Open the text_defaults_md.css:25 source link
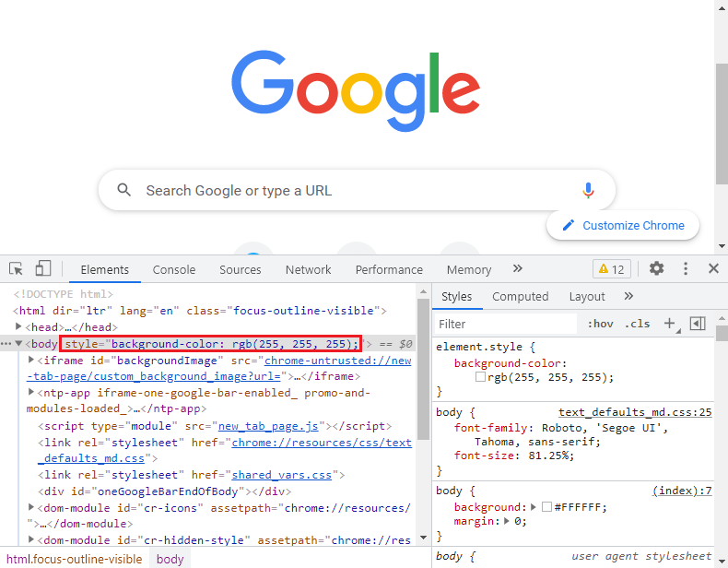The width and height of the screenshot is (728, 568). (635, 412)
